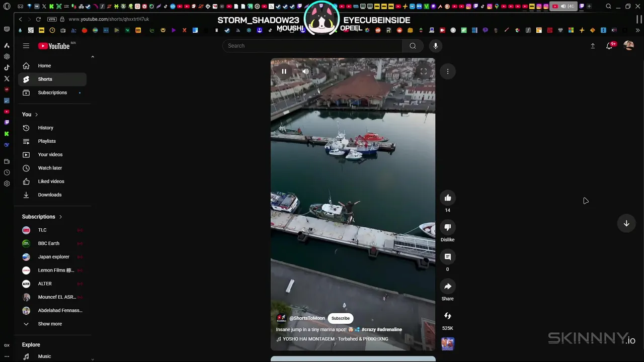644x362 pixels.
Task: Open the YOSHO HAI MONTAGEM sound link
Action: tap(336, 339)
